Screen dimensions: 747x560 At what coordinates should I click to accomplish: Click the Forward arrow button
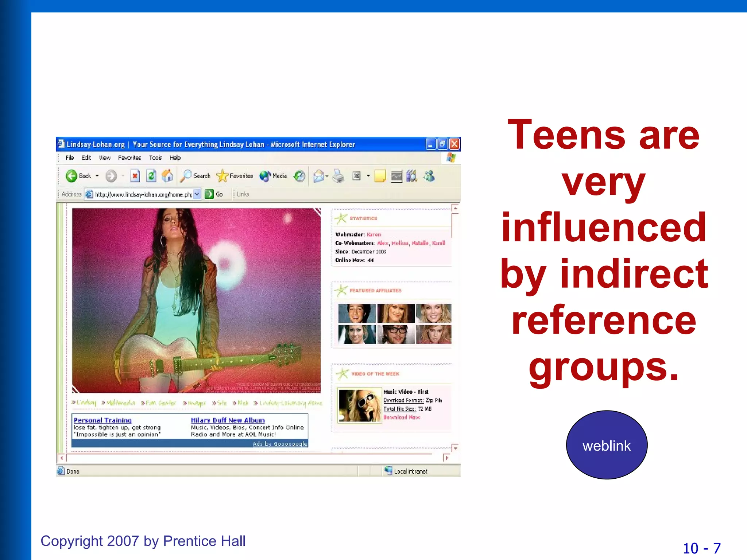111,176
